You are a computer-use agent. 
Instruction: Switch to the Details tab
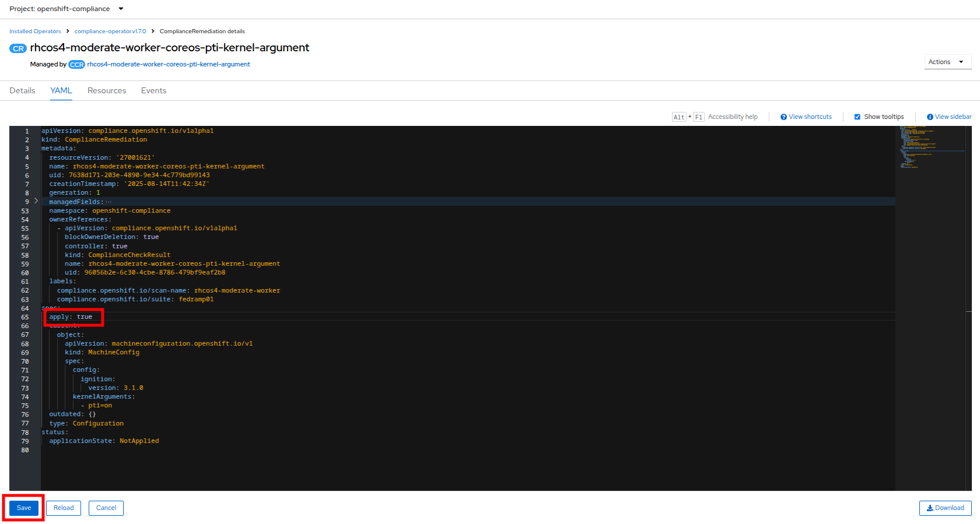coord(22,90)
